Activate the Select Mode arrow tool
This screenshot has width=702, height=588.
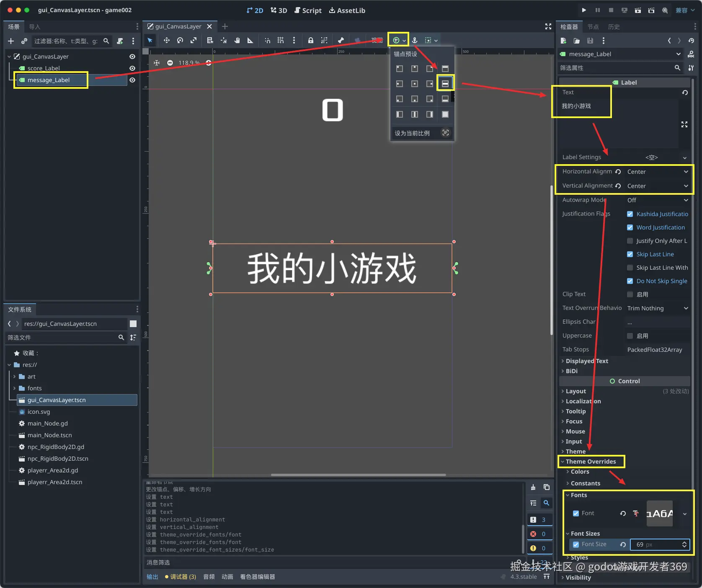pyautogui.click(x=150, y=40)
